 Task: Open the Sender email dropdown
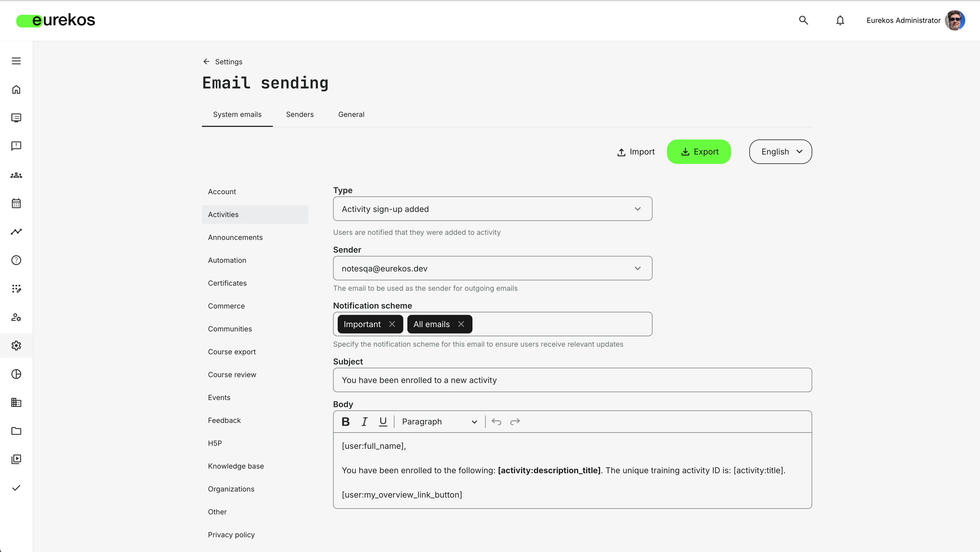click(x=492, y=268)
